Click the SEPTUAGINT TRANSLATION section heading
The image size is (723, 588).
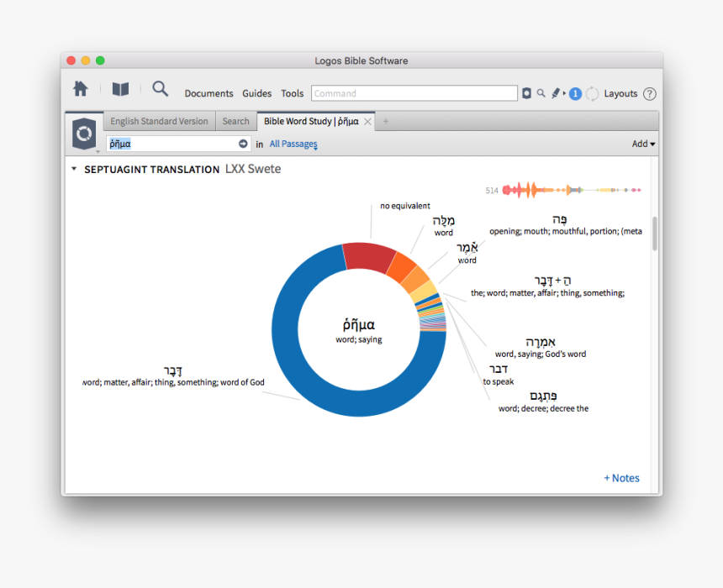[151, 170]
